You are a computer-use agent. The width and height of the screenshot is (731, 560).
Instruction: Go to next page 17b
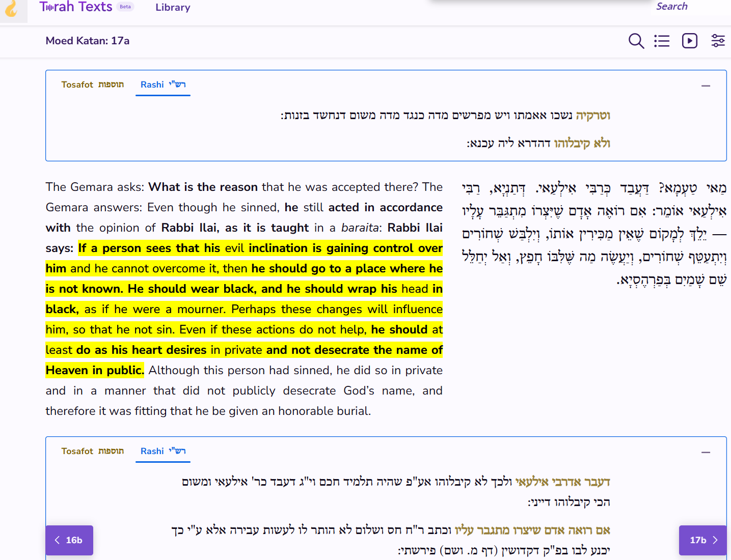(703, 540)
